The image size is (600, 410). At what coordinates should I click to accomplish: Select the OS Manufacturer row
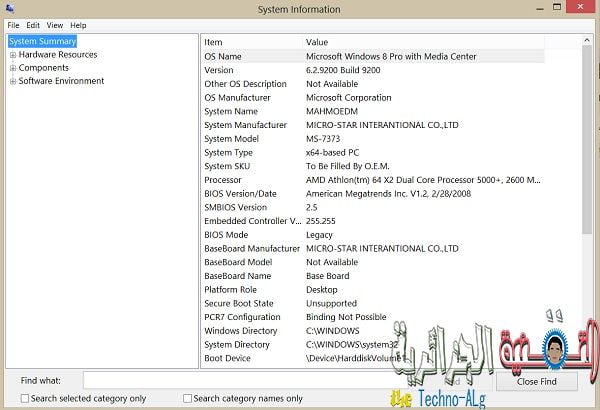(x=373, y=98)
